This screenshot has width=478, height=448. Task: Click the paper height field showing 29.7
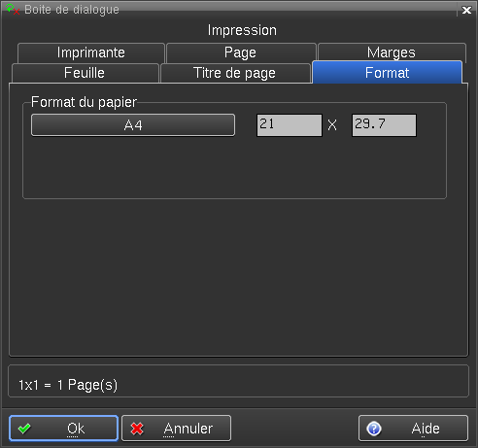click(384, 125)
